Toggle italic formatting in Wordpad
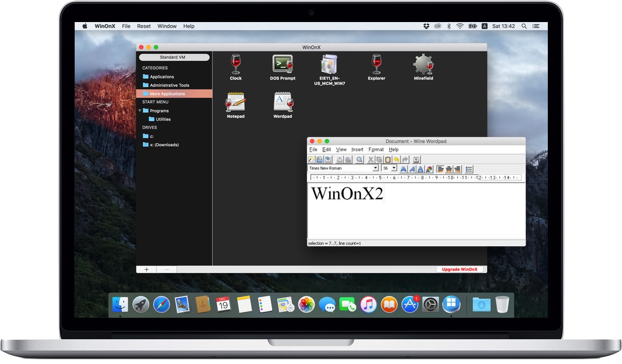Image resolution: width=622 pixels, height=364 pixels. click(x=412, y=169)
